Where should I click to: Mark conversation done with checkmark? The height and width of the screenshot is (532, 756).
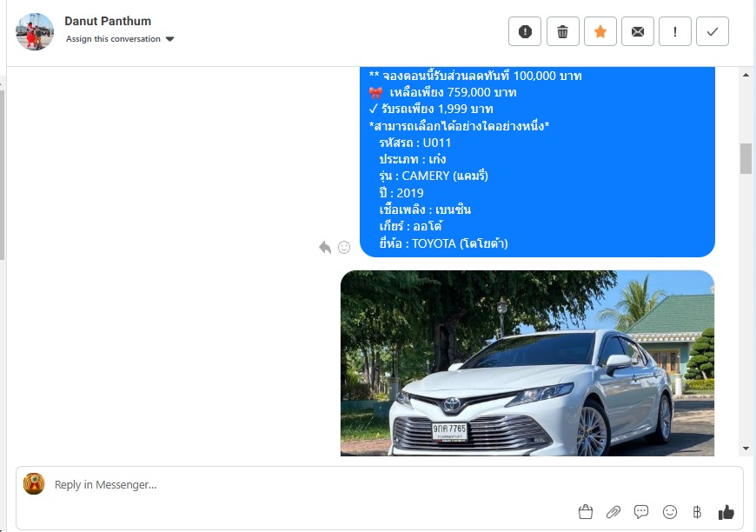(713, 31)
